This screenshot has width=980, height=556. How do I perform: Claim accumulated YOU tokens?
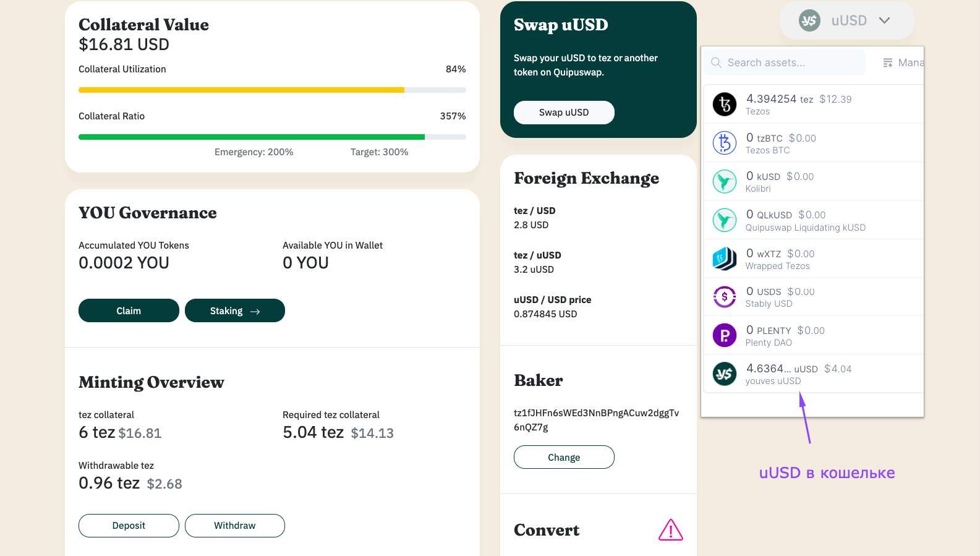[128, 310]
